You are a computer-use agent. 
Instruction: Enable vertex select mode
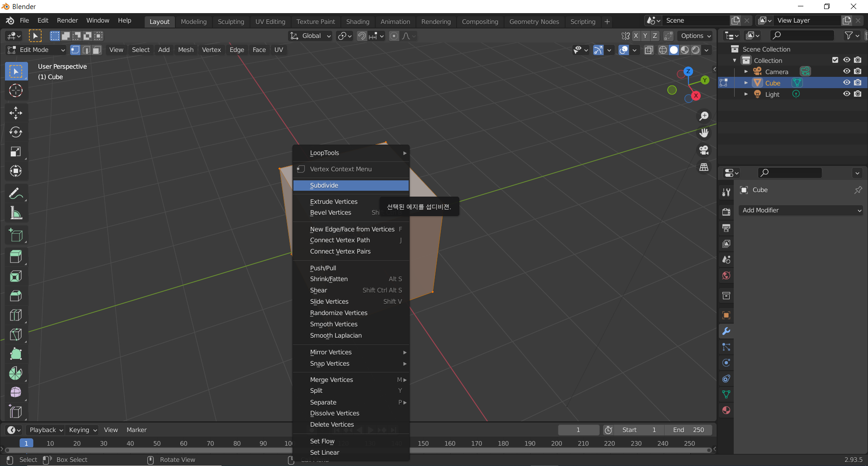point(75,50)
